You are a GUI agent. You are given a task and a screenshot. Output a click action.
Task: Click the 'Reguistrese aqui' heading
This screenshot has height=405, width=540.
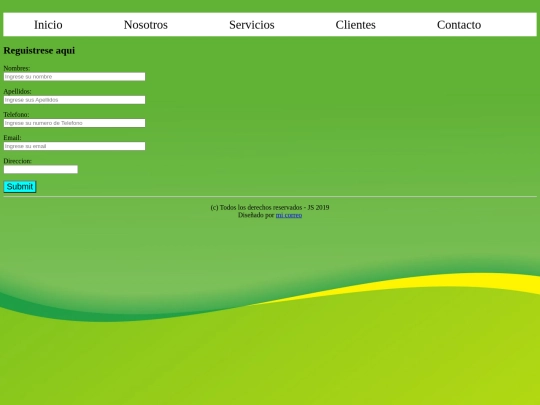pyautogui.click(x=39, y=51)
